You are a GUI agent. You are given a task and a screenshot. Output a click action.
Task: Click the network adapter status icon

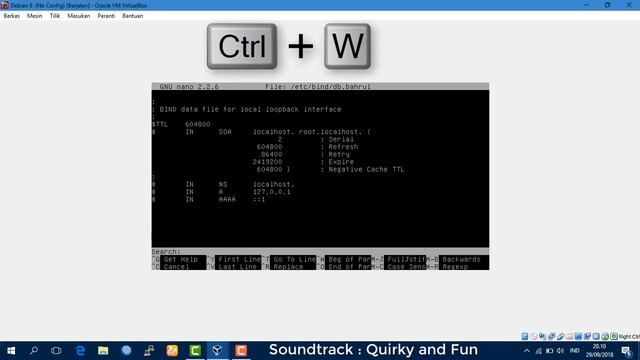(551, 336)
